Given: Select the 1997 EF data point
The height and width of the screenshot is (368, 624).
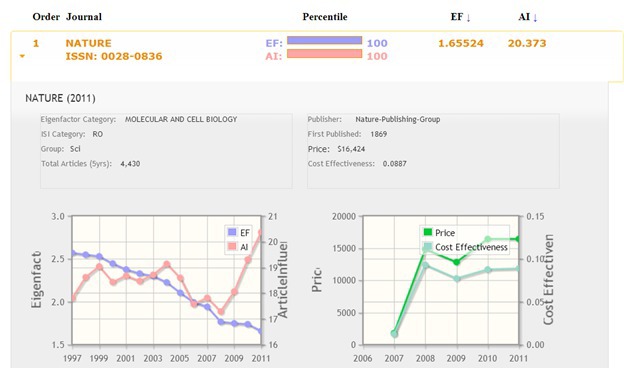Looking at the screenshot, I should [73, 253].
